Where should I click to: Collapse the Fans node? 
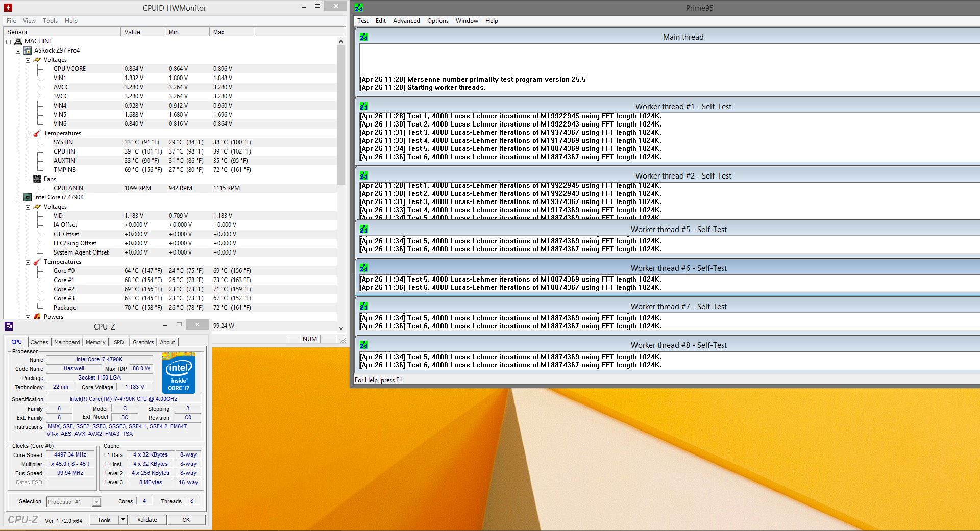point(28,180)
